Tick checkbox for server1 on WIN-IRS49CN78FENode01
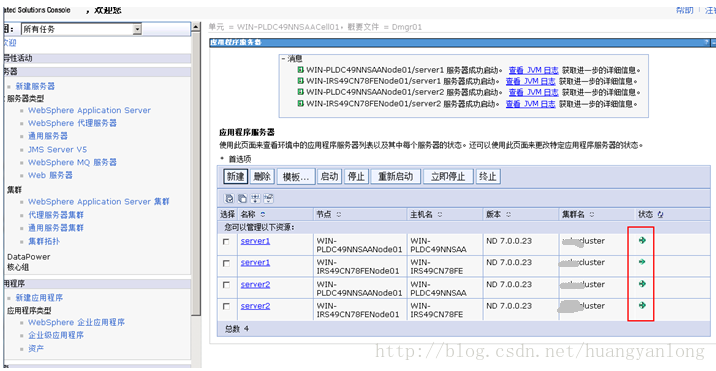The image size is (716, 371). [x=226, y=263]
